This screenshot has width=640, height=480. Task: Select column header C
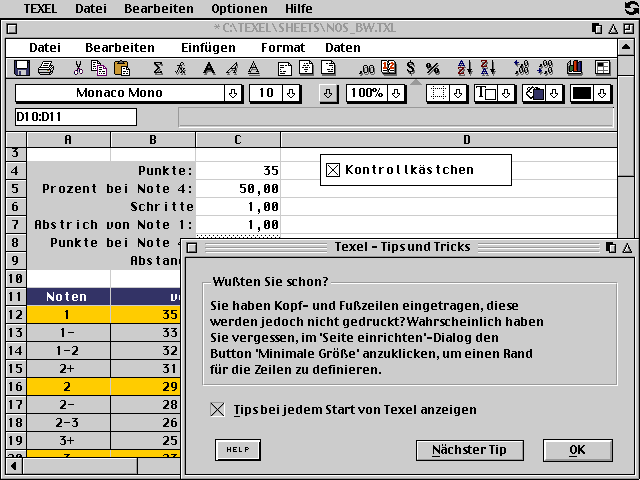point(238,140)
